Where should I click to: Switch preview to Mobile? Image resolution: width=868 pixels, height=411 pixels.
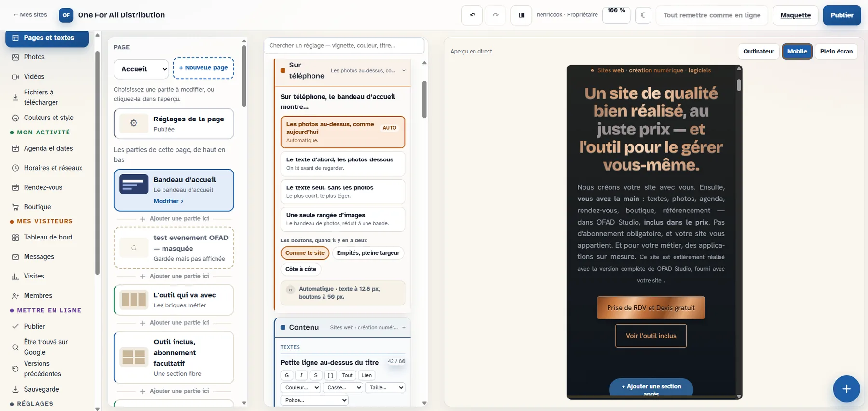(797, 51)
